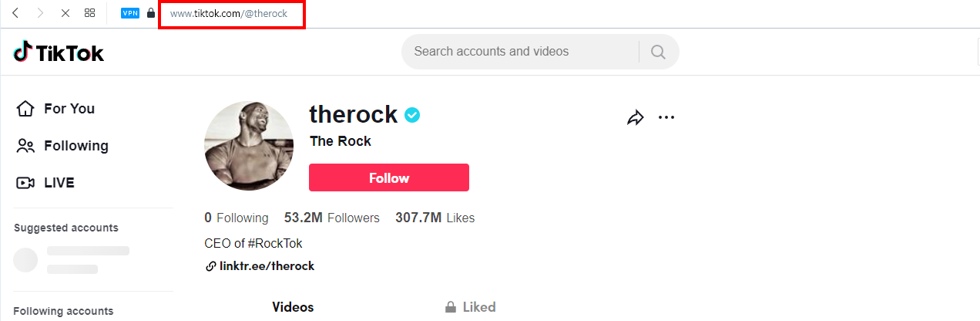Click the browser forward arrow

click(x=40, y=14)
